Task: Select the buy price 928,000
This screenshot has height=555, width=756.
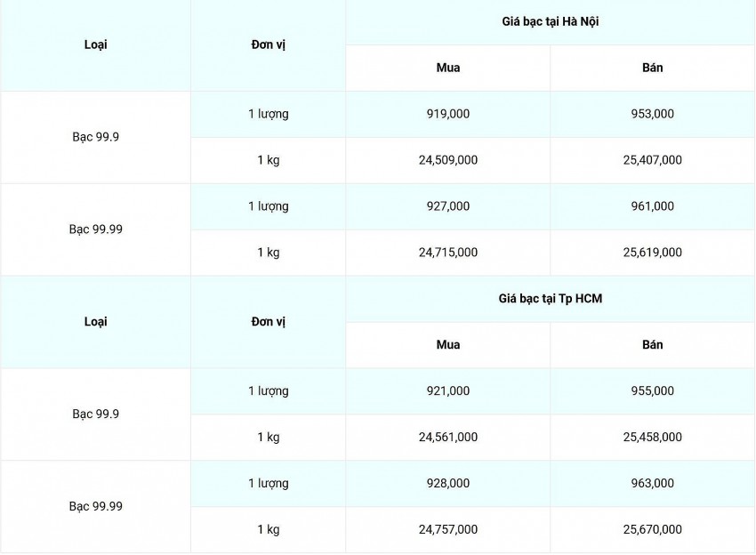Action: pos(448,484)
